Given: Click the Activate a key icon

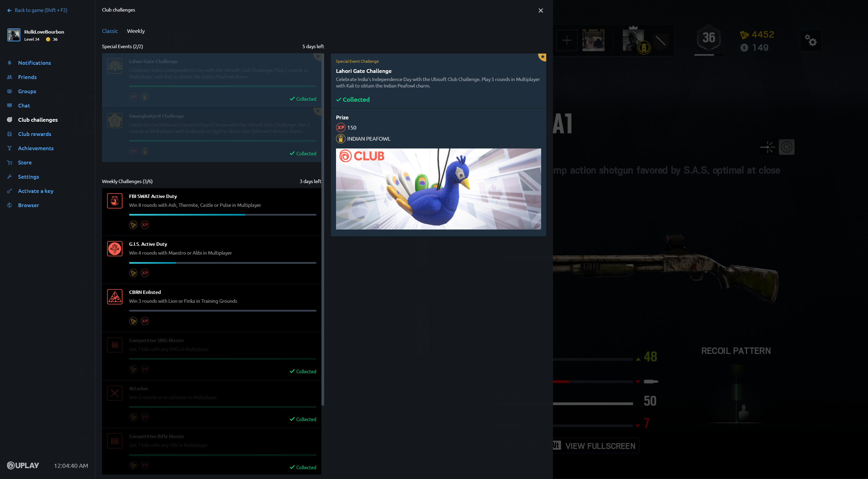Looking at the screenshot, I should 9,191.
